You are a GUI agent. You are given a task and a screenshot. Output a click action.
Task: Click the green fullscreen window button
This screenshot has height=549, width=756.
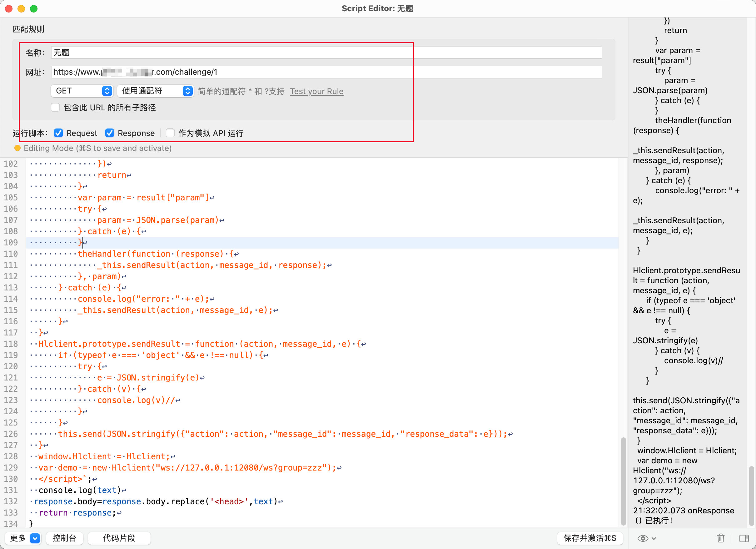(34, 9)
